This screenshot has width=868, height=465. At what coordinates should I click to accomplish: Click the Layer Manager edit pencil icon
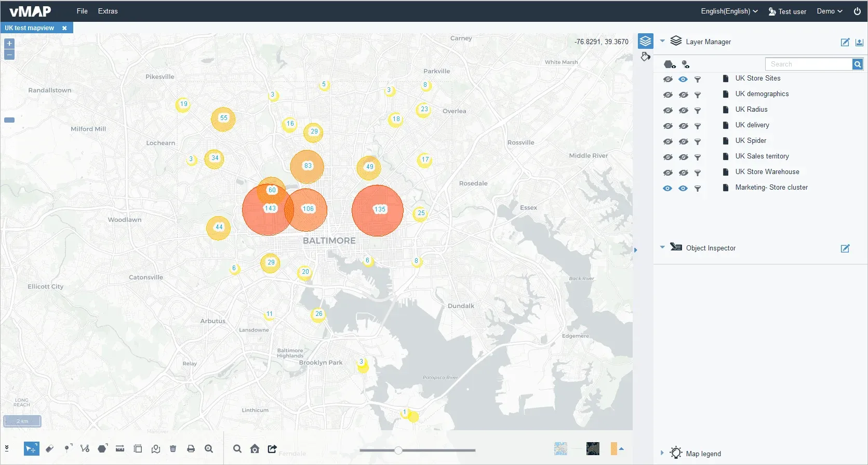[845, 42]
